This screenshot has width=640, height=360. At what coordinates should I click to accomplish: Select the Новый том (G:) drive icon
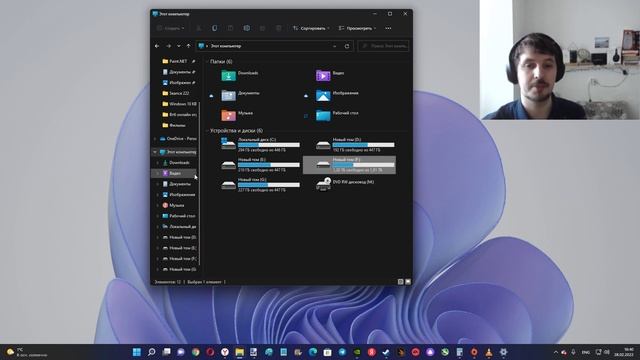tap(228, 184)
